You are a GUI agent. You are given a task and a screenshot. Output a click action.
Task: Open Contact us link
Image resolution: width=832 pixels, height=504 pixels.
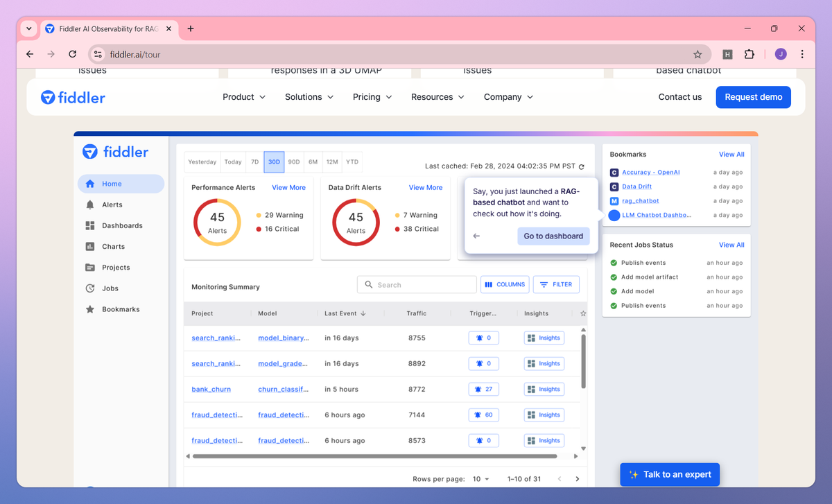[679, 97]
